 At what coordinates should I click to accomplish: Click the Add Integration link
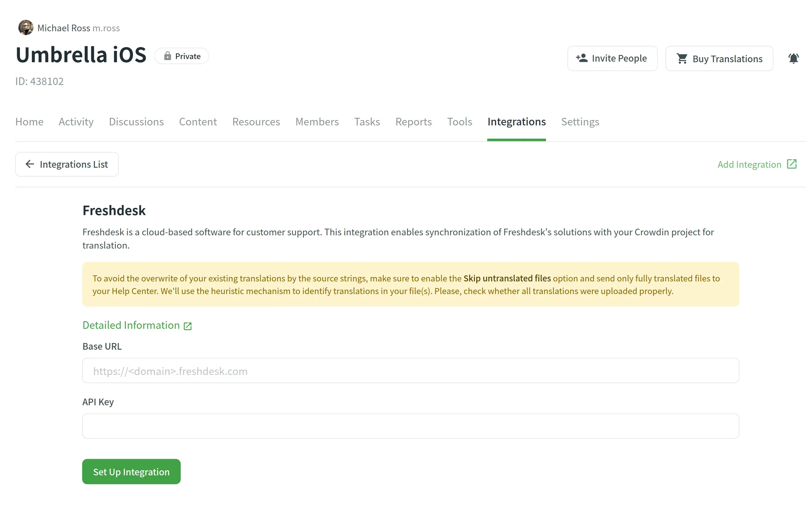(750, 164)
